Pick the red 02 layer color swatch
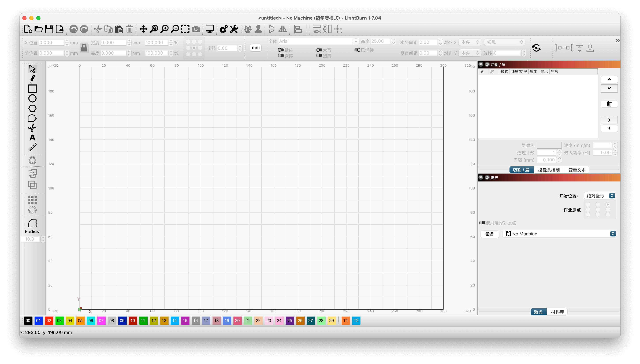Image resolution: width=640 pixels, height=364 pixels. (x=49, y=321)
